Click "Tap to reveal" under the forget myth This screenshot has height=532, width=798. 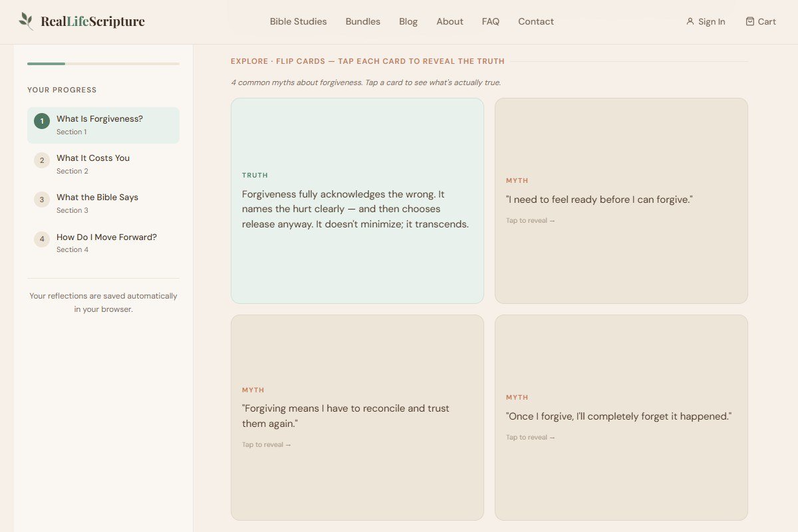click(531, 438)
